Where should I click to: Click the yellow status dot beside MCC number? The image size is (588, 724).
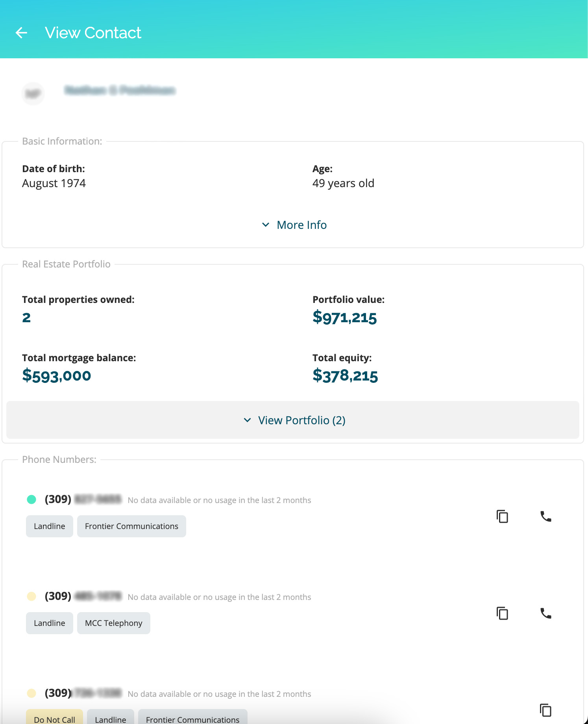(x=31, y=596)
